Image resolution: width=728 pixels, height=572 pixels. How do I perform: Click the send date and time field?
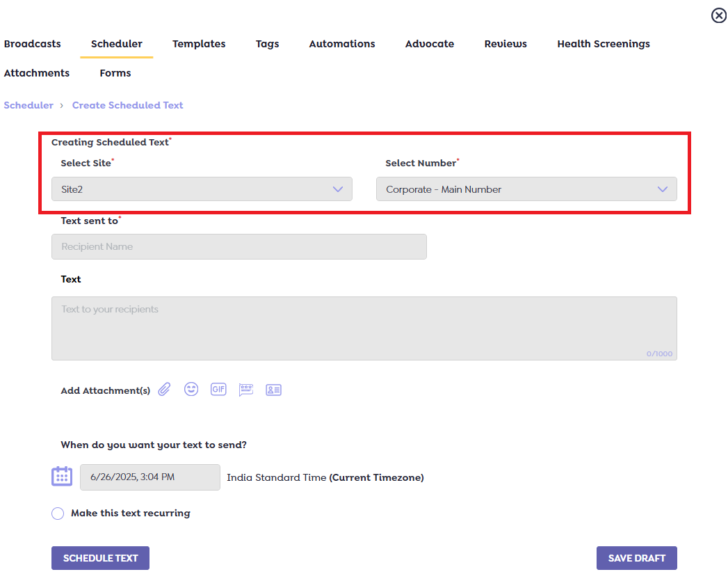tap(150, 477)
